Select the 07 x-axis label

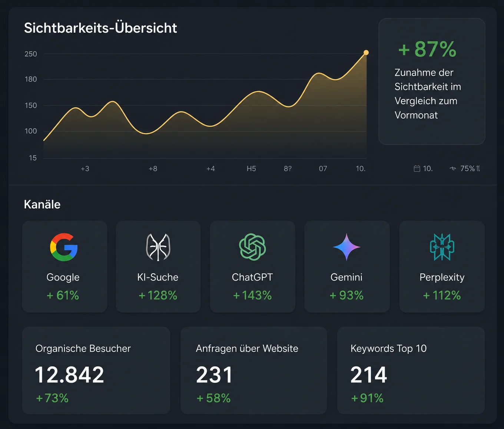tap(323, 169)
